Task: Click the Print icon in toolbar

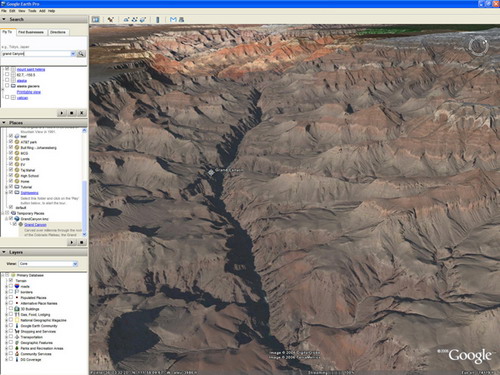Action: (181, 20)
